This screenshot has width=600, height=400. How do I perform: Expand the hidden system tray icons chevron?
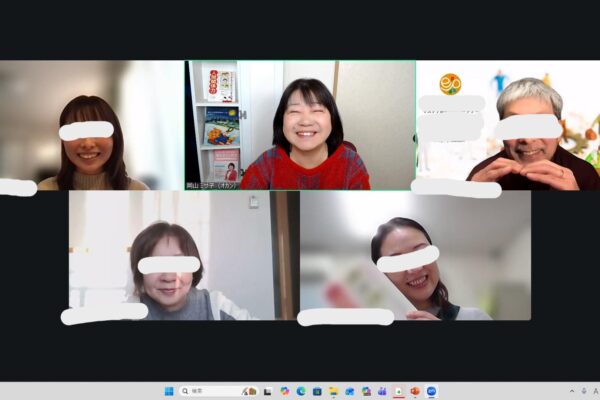(x=572, y=391)
